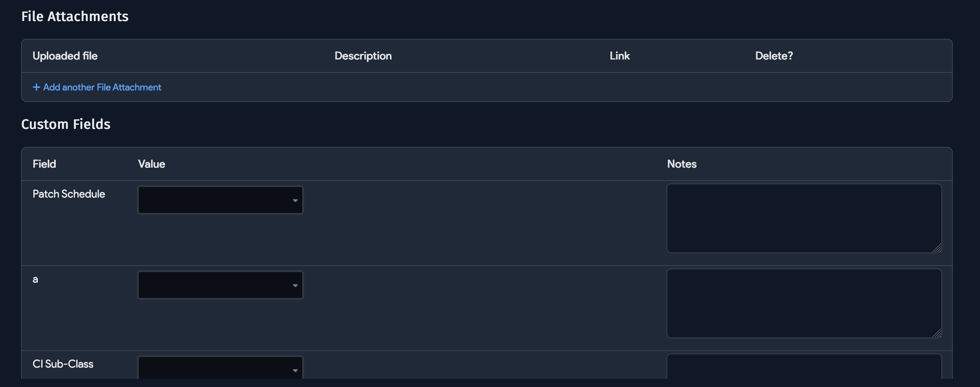Expand the value dropdown for field "a"
This screenshot has height=387, width=980.
(x=220, y=285)
